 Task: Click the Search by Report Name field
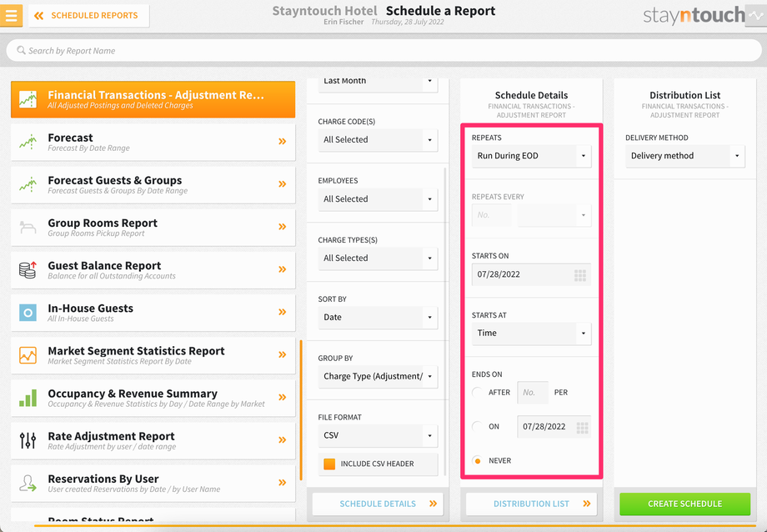383,50
